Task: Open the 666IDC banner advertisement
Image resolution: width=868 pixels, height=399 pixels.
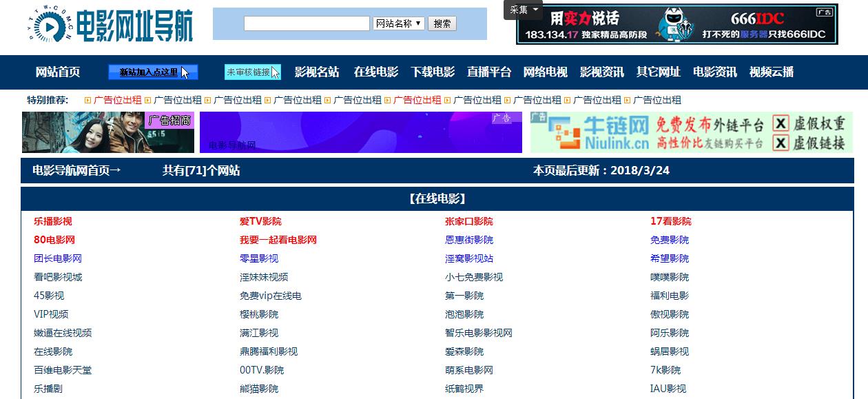Action: [x=677, y=24]
